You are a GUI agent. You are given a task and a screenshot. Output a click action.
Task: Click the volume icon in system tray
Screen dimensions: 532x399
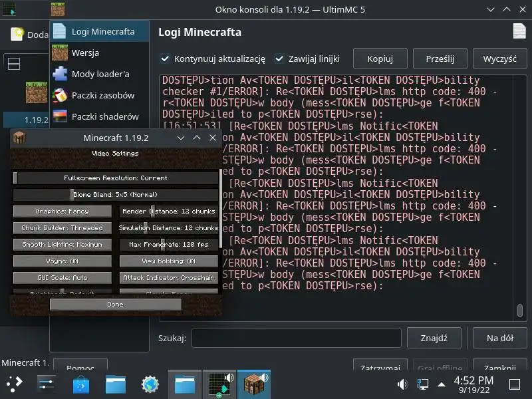pos(403,384)
